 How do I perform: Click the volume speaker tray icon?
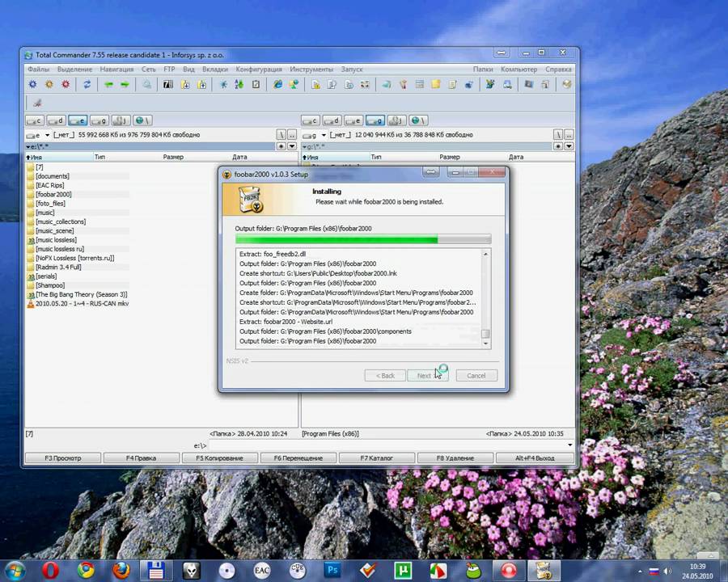667,571
